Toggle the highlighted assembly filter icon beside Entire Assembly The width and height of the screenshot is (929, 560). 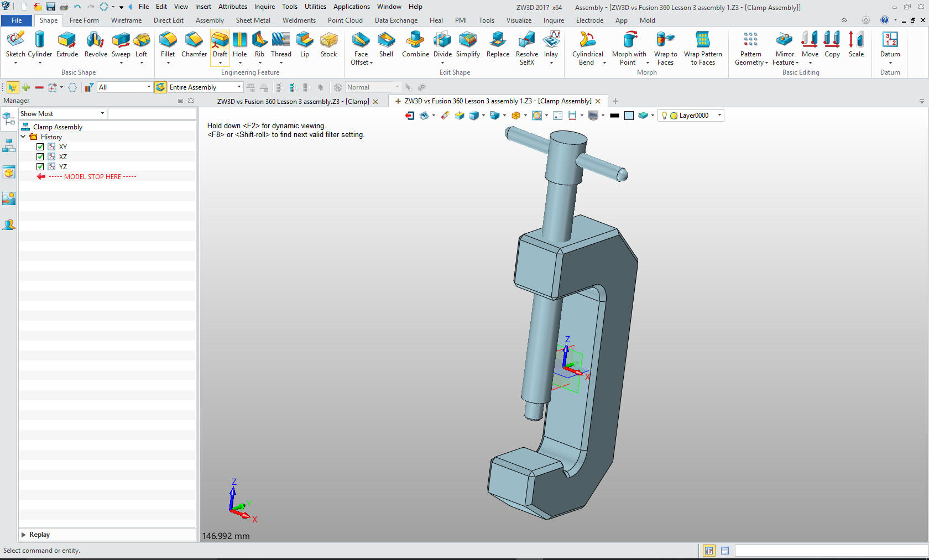tap(160, 87)
